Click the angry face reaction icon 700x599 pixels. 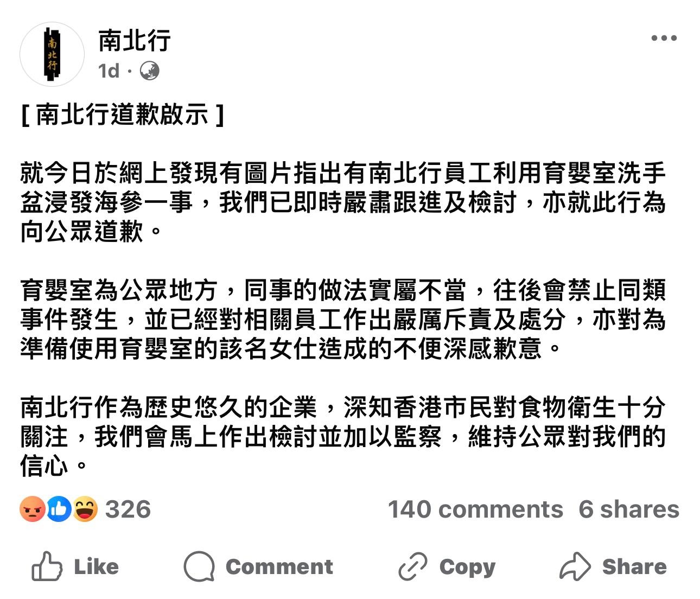(33, 509)
